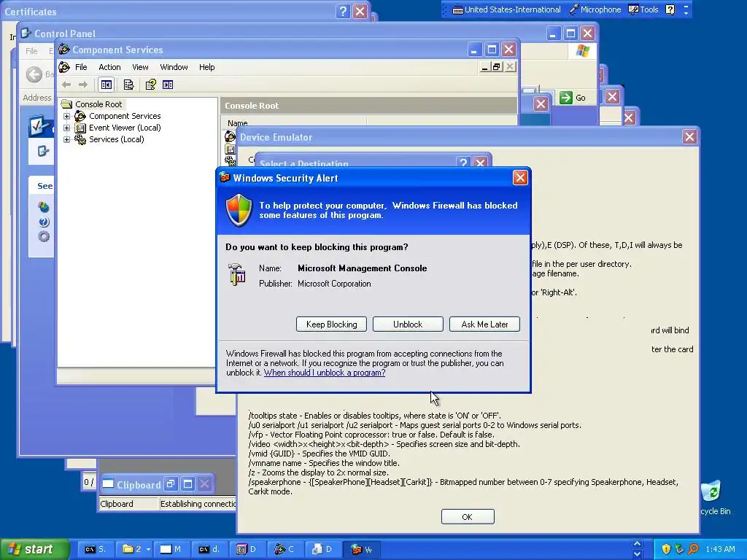Open the View menu in Component Services

tap(140, 67)
